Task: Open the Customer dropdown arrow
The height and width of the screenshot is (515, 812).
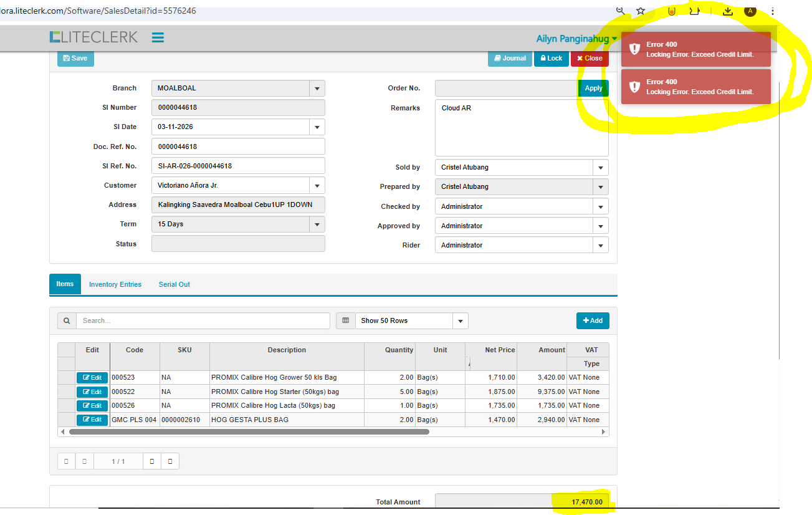Action: pyautogui.click(x=317, y=186)
